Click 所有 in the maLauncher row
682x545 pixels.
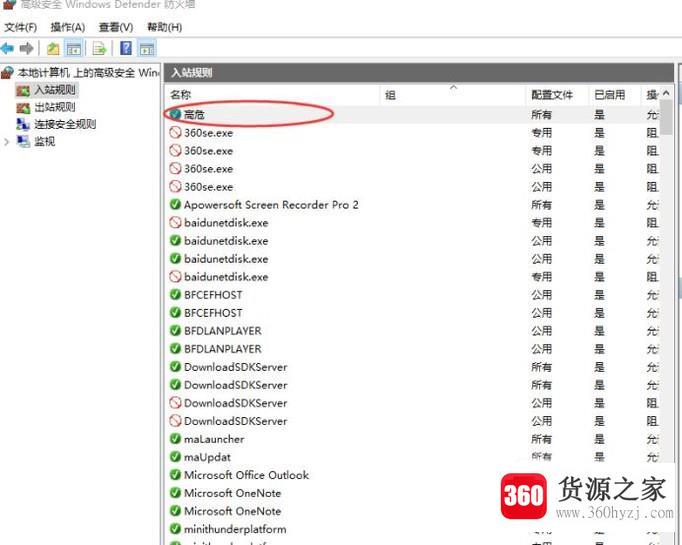[x=542, y=439]
